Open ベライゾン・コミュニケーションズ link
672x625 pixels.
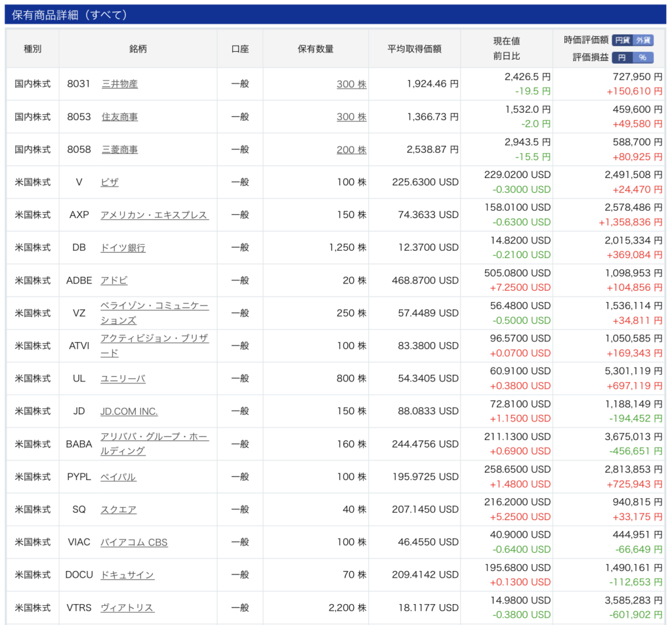click(154, 313)
